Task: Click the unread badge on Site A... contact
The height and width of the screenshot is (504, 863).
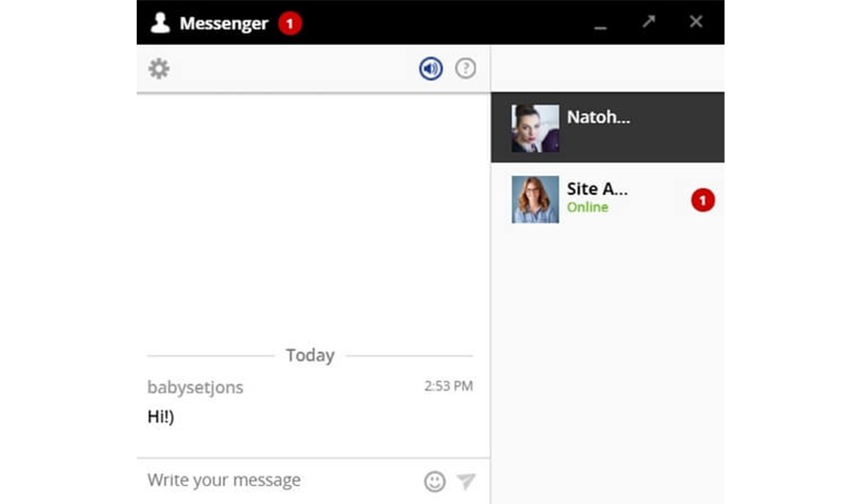Action: 703,200
